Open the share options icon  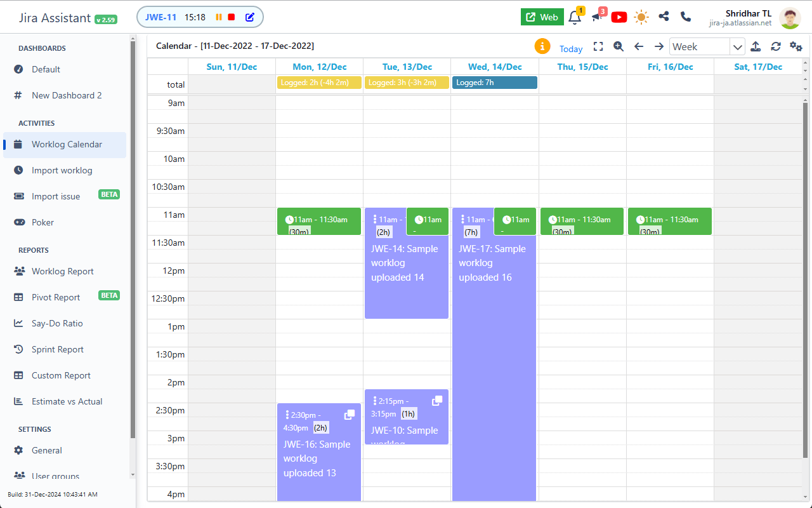[664, 17]
